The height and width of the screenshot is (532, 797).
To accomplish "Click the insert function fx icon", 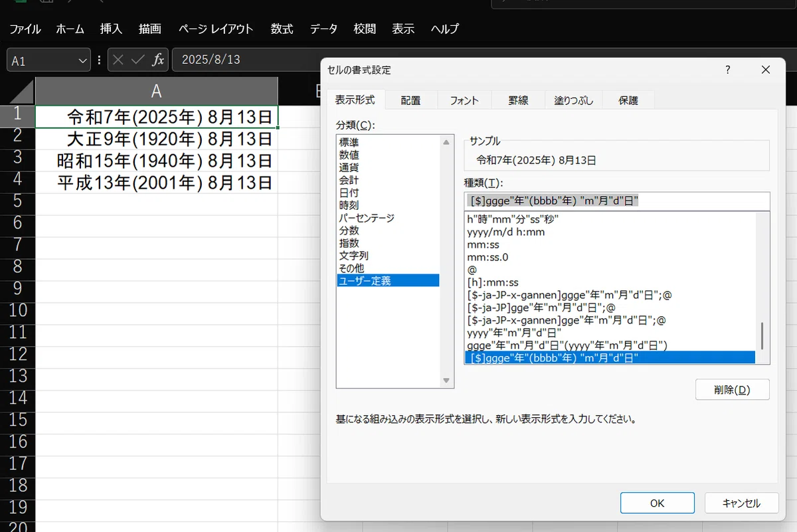I will click(x=157, y=60).
